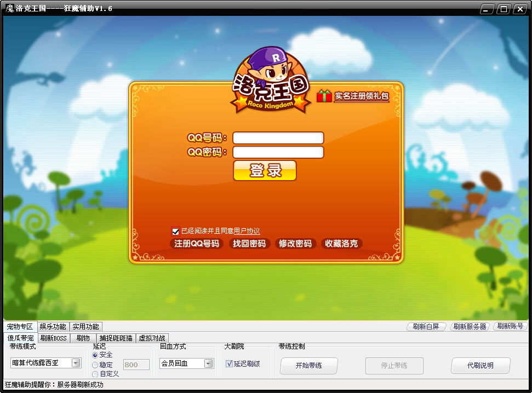Open the 用户协议 link
This screenshot has height=393, width=532.
click(247, 231)
